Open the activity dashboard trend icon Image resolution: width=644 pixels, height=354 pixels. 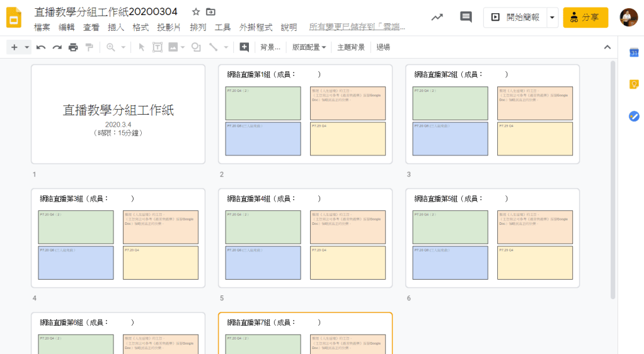coord(437,17)
